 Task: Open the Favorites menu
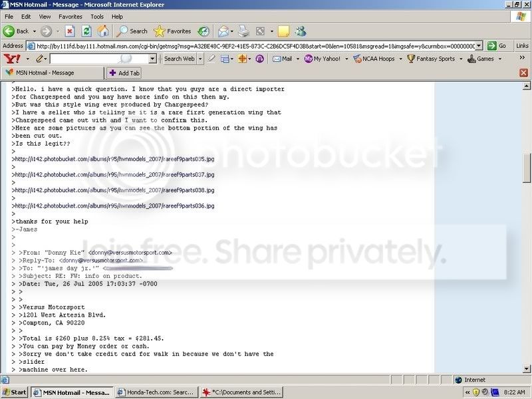click(x=70, y=16)
